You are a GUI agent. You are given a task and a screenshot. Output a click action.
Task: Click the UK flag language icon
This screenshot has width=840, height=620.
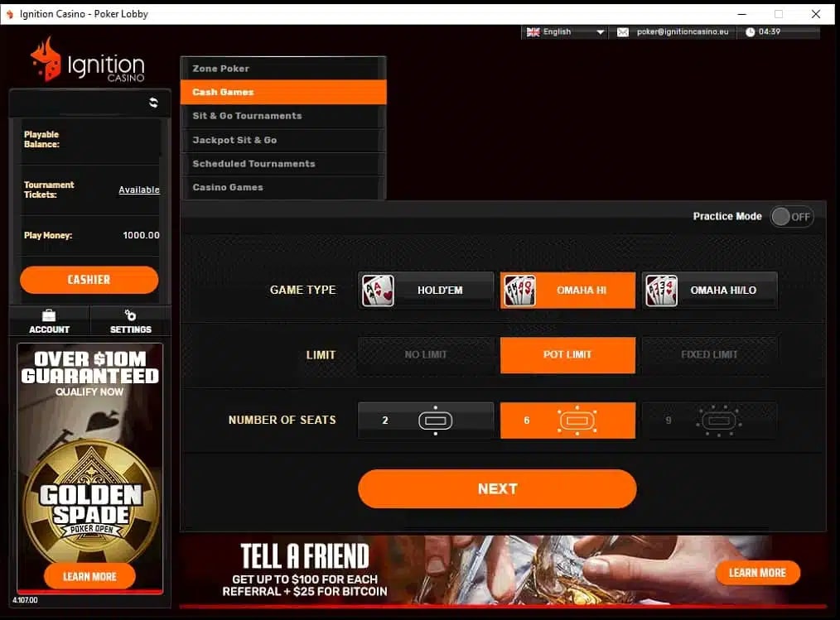pyautogui.click(x=533, y=32)
